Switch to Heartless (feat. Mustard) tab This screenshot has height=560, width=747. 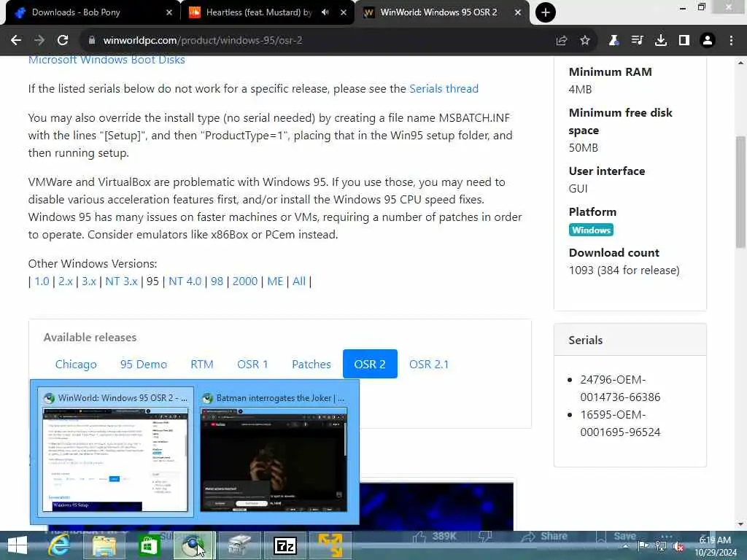(x=260, y=12)
